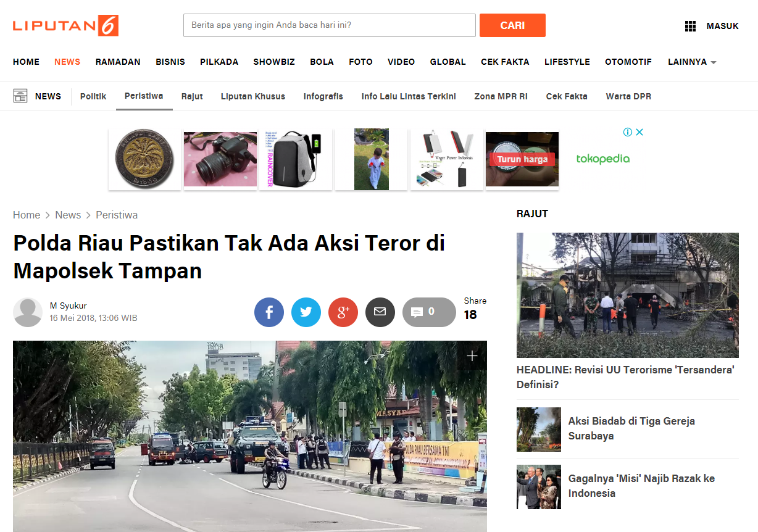Share article on Twitter
The width and height of the screenshot is (758, 532).
click(306, 312)
